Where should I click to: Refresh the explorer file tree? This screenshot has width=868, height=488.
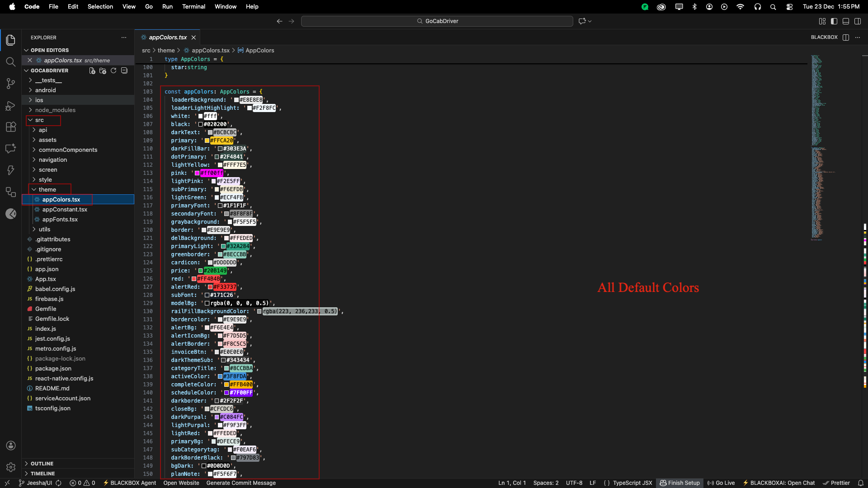point(113,70)
